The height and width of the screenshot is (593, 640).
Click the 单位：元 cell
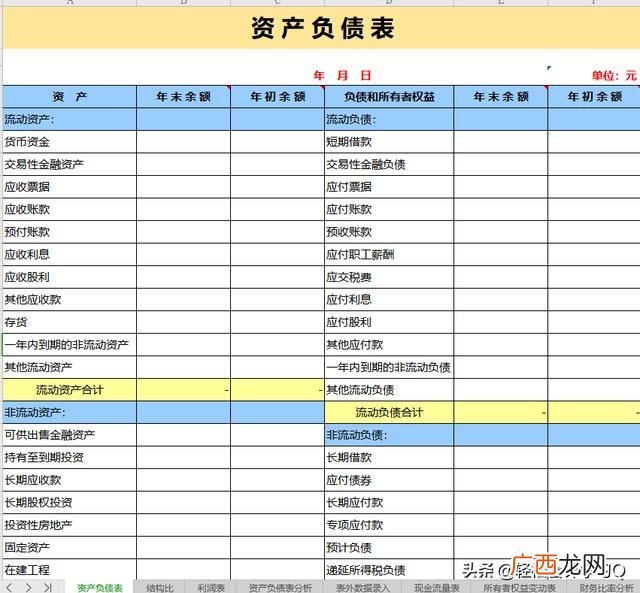pos(614,76)
